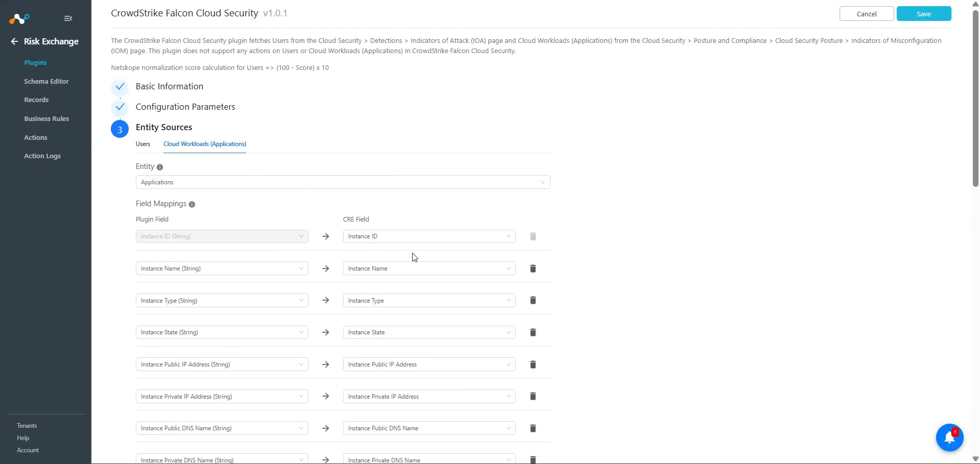Go to Records in the sidebar
Viewport: 980px width, 464px height.
[36, 100]
